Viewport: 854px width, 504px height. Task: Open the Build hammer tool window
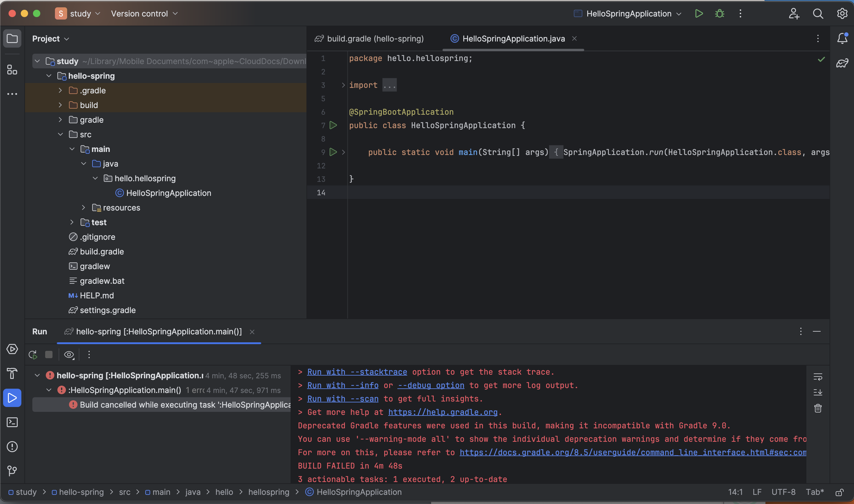click(x=12, y=373)
